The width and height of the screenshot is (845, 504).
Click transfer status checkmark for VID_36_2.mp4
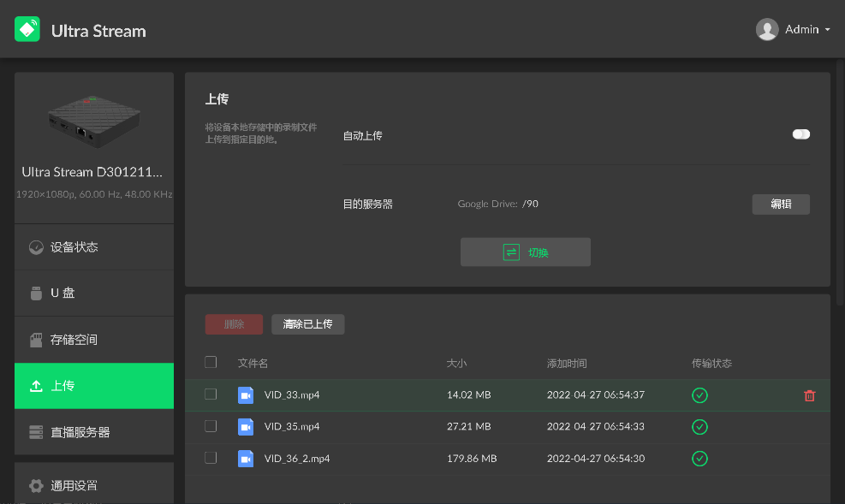pos(699,459)
